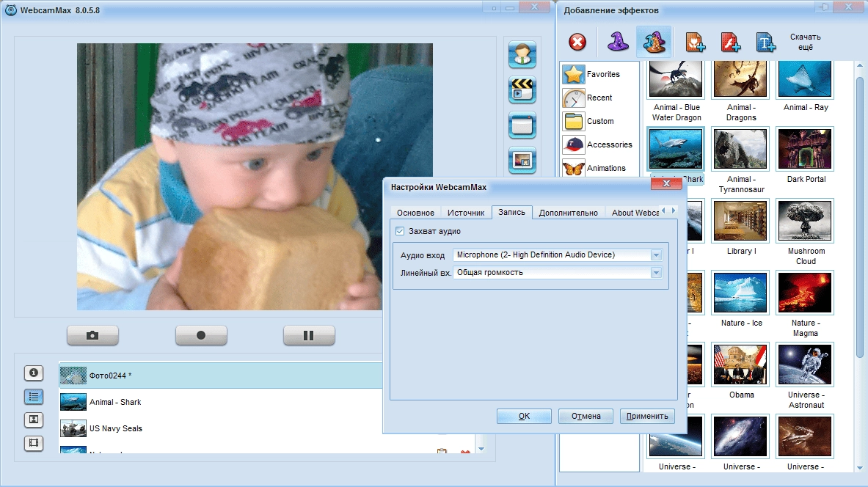This screenshot has height=487, width=868.
Task: Switch to the Источник tab
Action: click(466, 213)
